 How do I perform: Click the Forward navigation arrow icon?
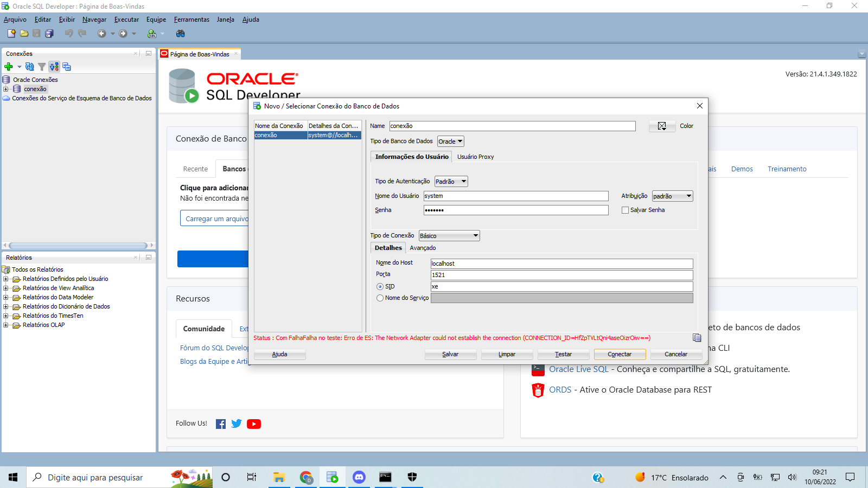(123, 34)
